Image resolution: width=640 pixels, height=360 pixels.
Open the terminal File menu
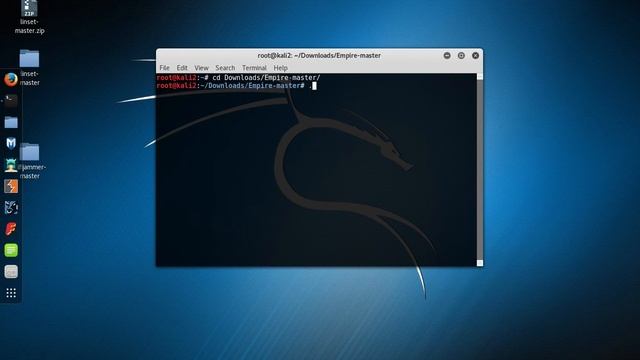pyautogui.click(x=164, y=68)
